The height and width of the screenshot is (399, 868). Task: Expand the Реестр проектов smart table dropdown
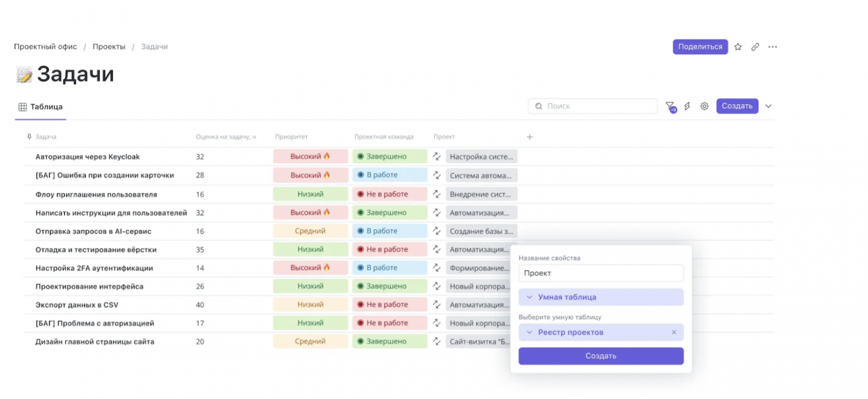(x=530, y=332)
